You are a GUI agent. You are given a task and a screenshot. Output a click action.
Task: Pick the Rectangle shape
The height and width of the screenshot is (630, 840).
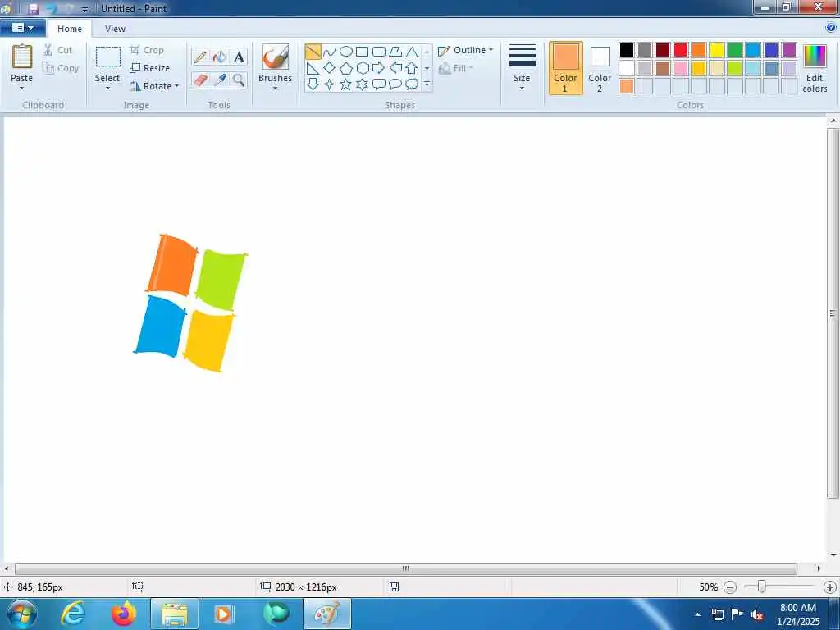click(362, 52)
